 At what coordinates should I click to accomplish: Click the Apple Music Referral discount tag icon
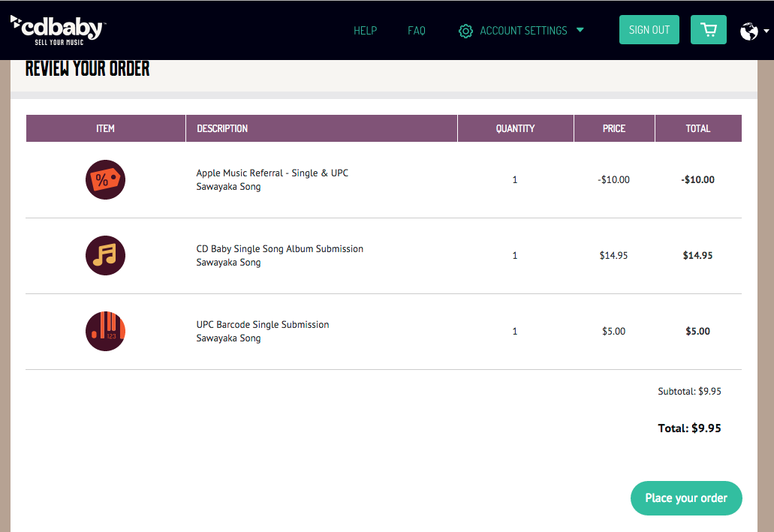coord(105,179)
